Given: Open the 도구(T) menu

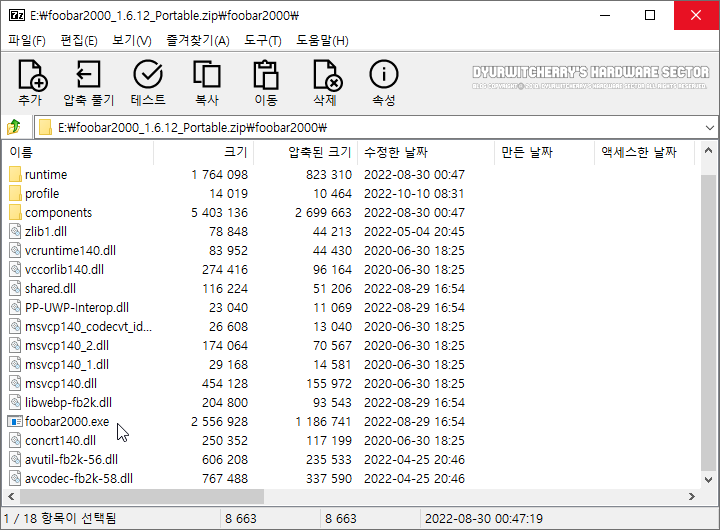Looking at the screenshot, I should pos(262,40).
